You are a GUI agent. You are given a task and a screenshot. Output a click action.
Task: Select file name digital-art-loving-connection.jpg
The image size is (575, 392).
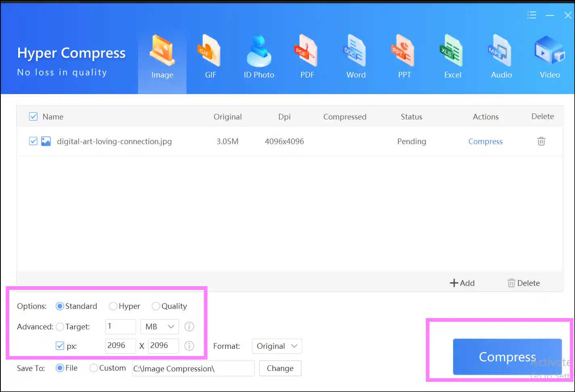[x=114, y=141]
